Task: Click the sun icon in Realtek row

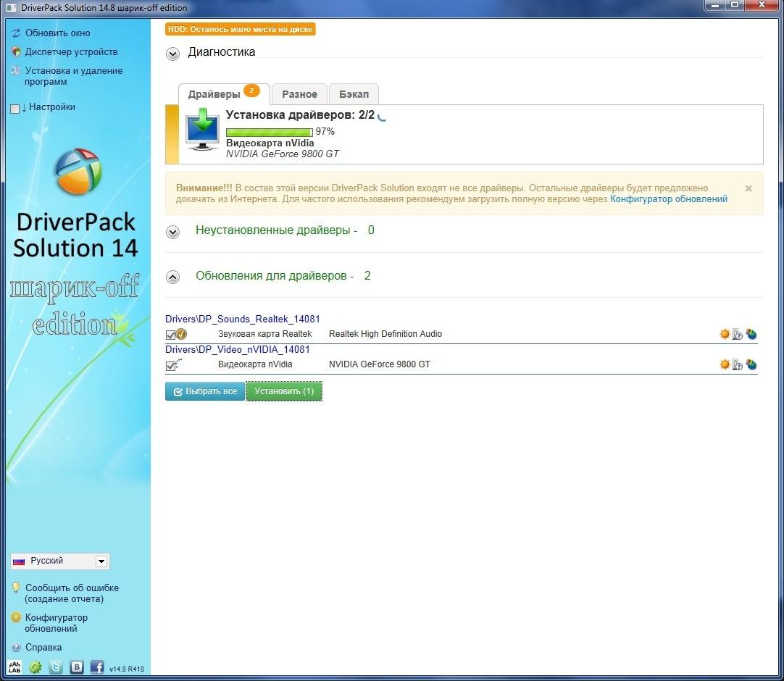Action: (725, 334)
